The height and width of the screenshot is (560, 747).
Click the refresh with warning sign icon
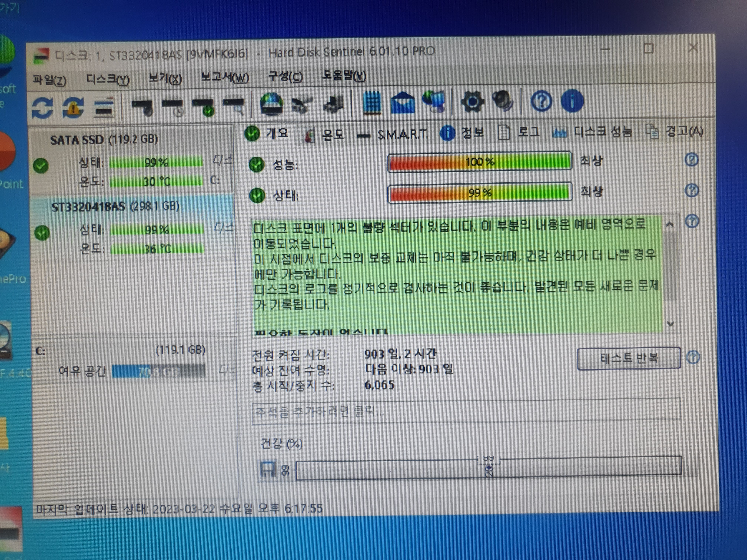[x=73, y=107]
